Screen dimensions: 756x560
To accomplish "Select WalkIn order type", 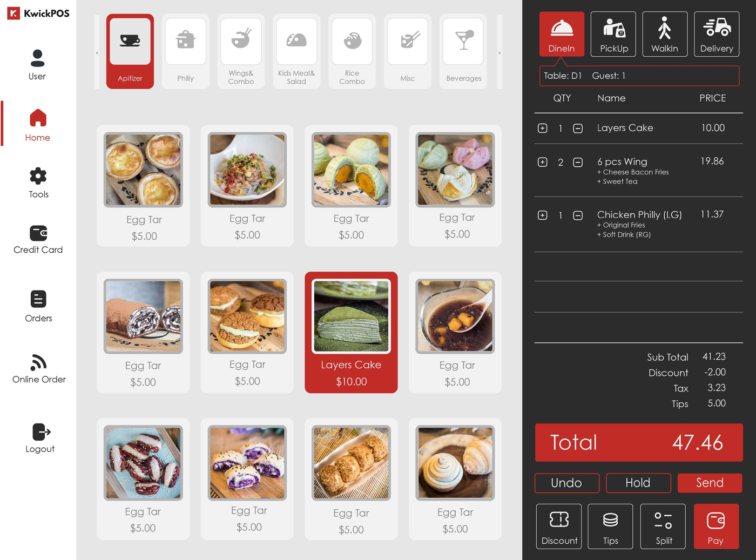I will pyautogui.click(x=665, y=34).
